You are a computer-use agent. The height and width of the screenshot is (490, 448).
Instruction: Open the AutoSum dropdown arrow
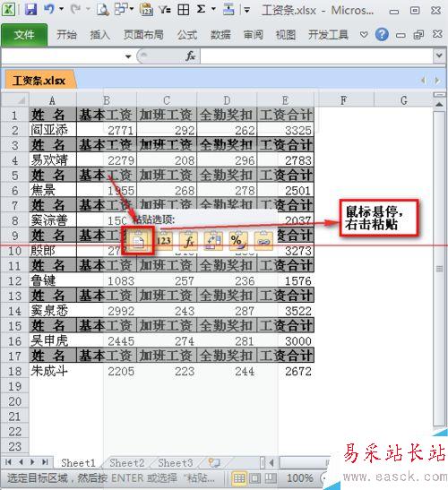click(x=213, y=9)
